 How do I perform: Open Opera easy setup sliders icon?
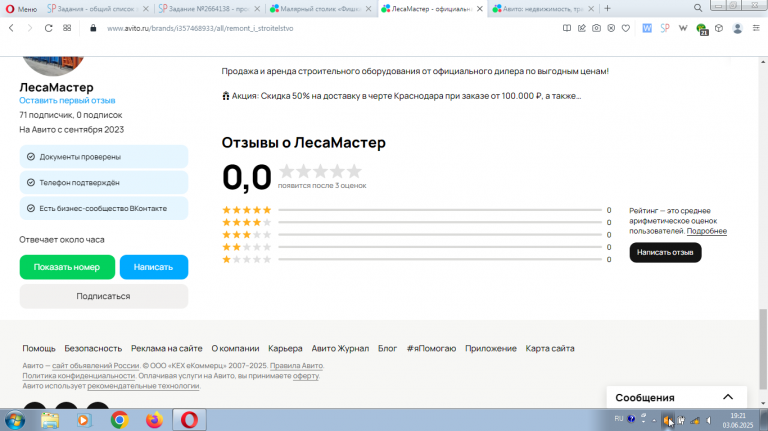(756, 28)
